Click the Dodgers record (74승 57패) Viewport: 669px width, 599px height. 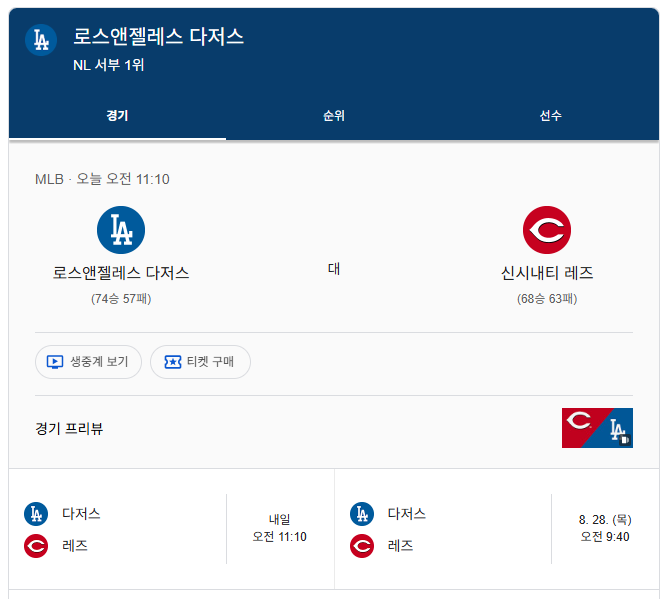[x=121, y=299]
